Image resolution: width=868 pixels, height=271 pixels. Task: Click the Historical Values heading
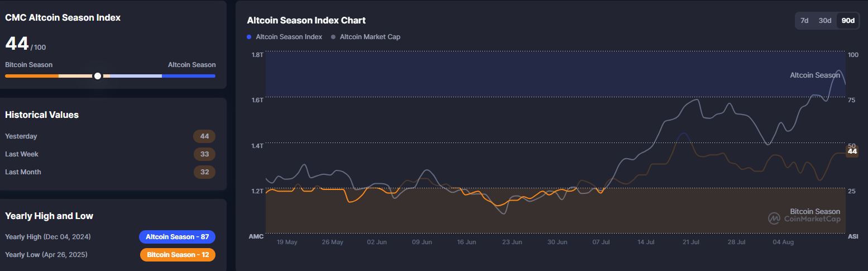42,115
